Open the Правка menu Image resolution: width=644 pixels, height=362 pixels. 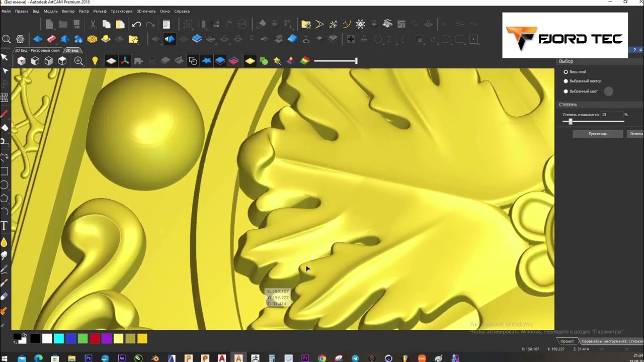pyautogui.click(x=22, y=11)
